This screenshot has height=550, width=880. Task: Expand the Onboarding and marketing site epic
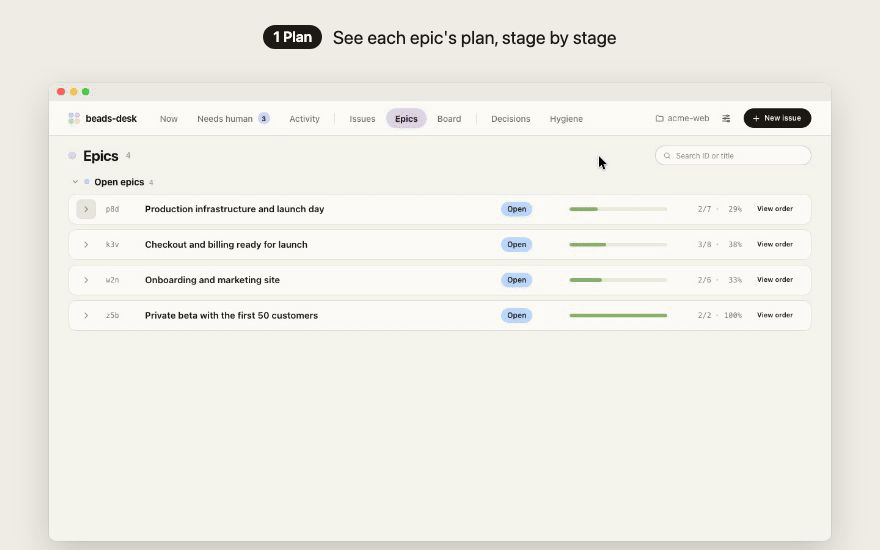pos(86,280)
